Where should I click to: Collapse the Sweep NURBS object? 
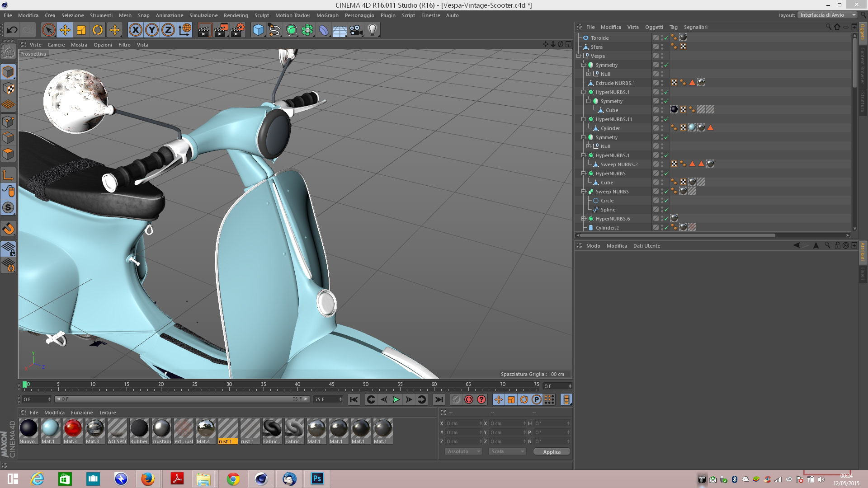pos(584,192)
